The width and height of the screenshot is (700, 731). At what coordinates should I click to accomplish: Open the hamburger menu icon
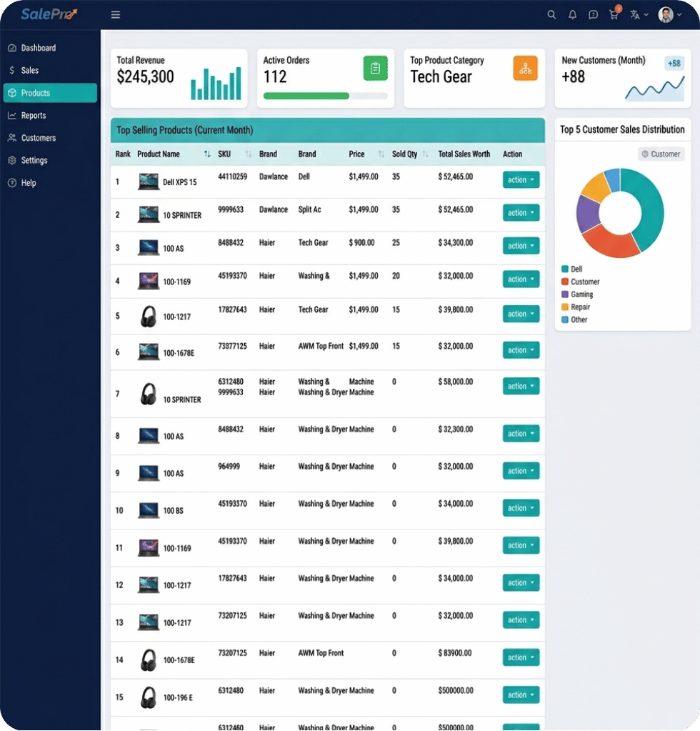point(116,15)
